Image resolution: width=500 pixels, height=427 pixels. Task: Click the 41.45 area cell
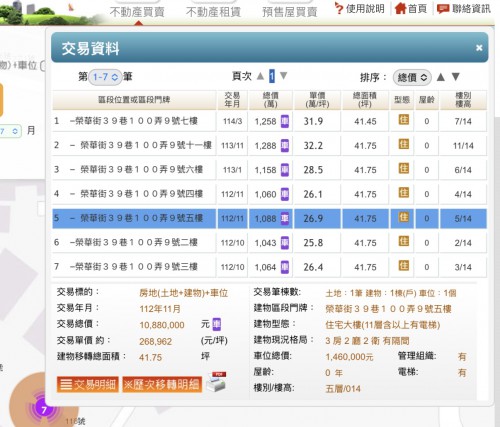point(365,121)
